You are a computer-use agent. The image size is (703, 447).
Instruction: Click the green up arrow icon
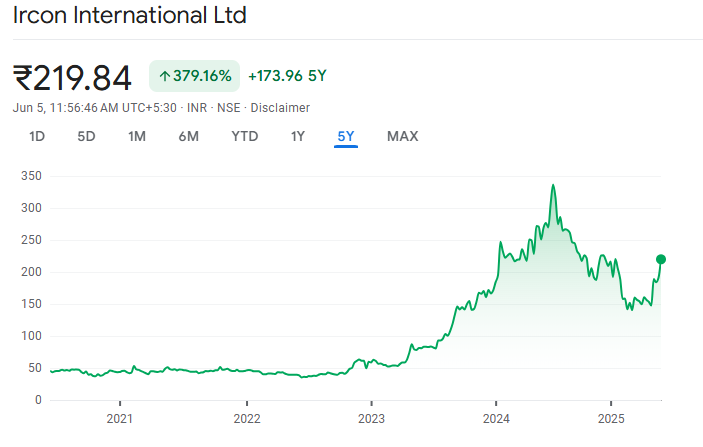point(165,76)
